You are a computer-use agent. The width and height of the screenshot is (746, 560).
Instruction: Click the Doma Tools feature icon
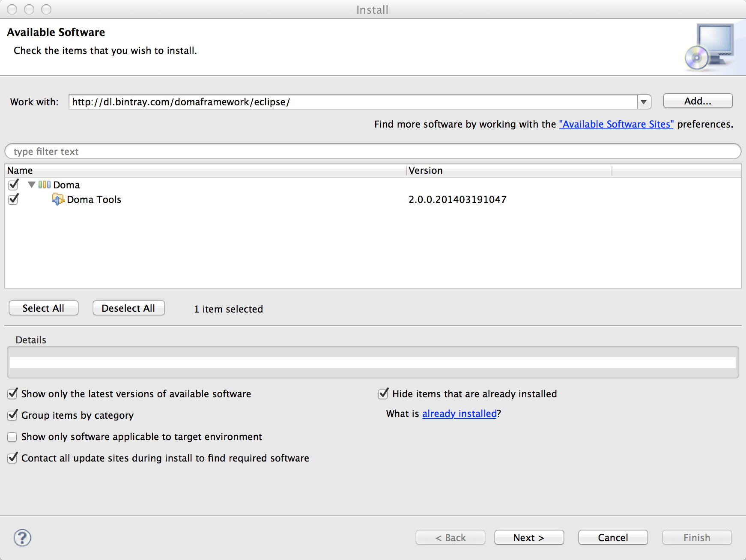(58, 199)
